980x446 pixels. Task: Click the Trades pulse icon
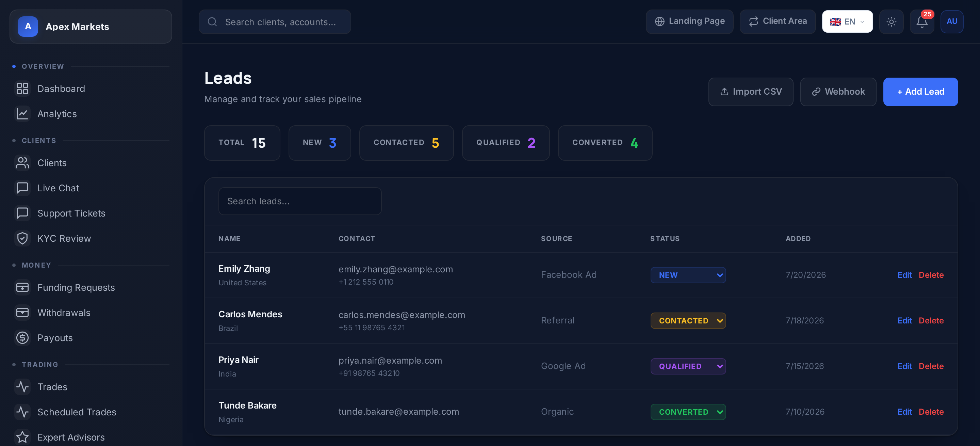(x=22, y=387)
